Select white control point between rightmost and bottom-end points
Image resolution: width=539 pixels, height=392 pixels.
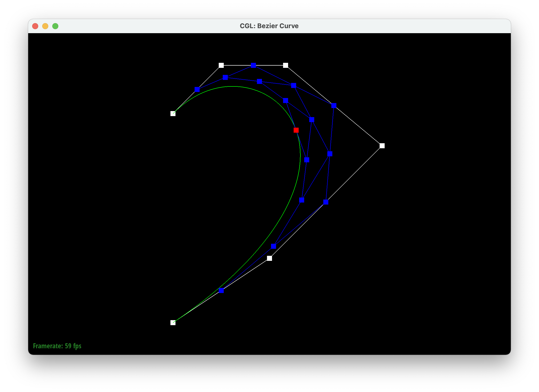269,258
